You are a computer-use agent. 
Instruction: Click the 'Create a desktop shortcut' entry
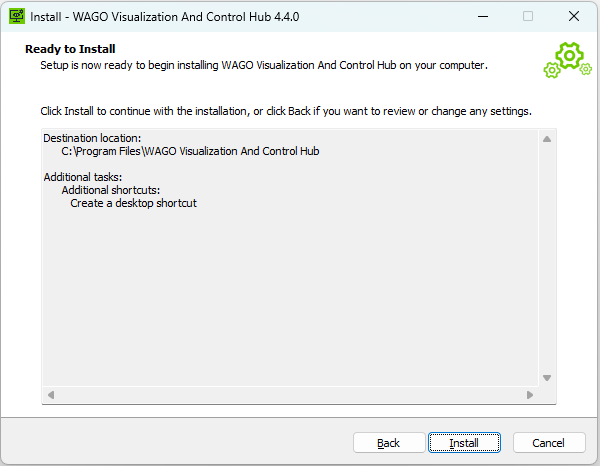133,203
